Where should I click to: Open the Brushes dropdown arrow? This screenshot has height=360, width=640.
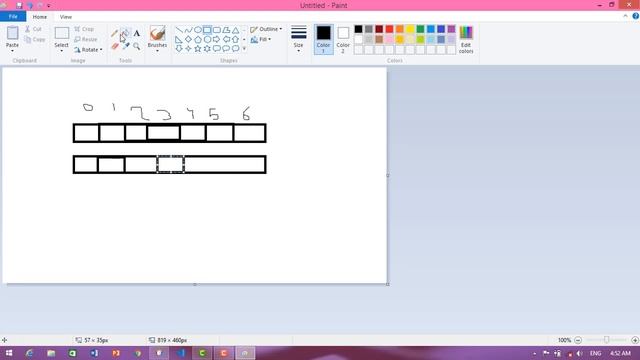(x=158, y=51)
